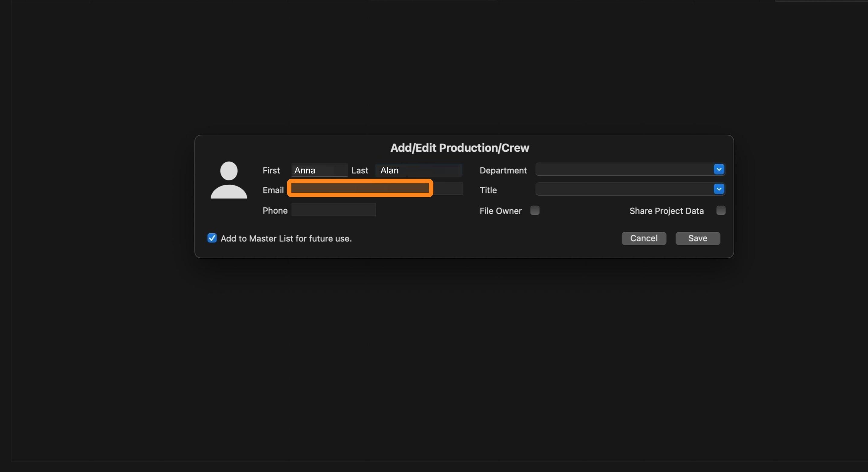Click the 'Add to Master List for future use' label
Viewport: 868px width, 472px height.
(x=286, y=239)
